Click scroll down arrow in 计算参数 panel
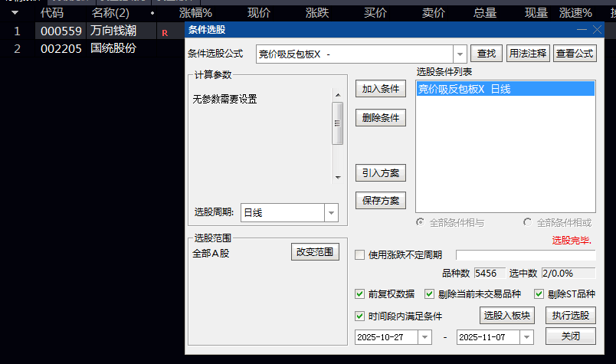The width and height of the screenshot is (616, 364). pos(338,178)
